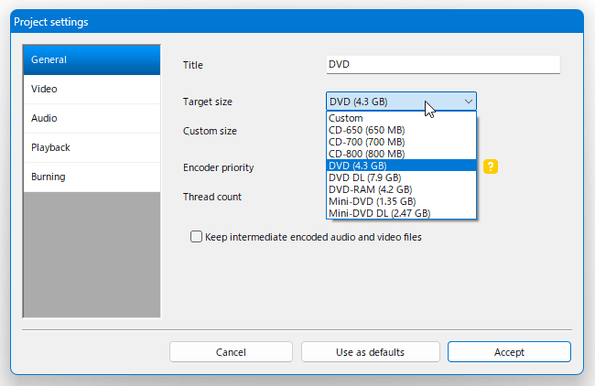Switch to the Video settings category
Image resolution: width=595 pixels, height=386 pixels.
point(91,89)
